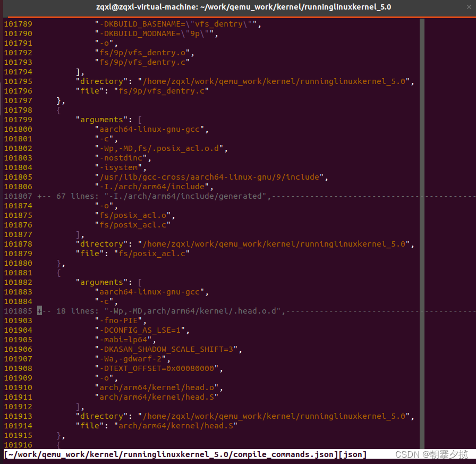476x464 pixels.
Task: Click the aarch64-linux-gnu-gcc text on line 101883
Action: pos(150,292)
